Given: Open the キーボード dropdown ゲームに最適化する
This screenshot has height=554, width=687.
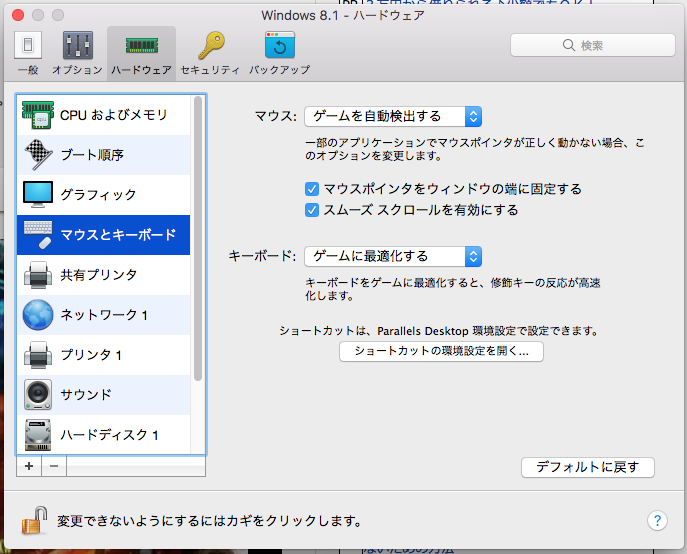Looking at the screenshot, I should click(393, 256).
